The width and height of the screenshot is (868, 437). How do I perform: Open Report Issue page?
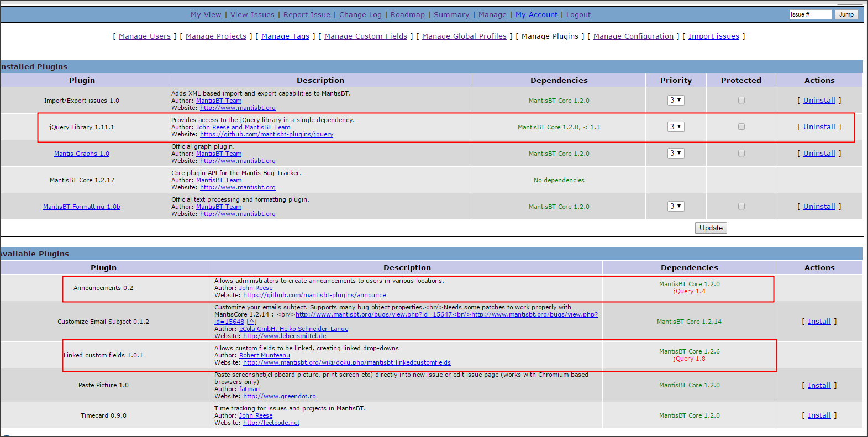(x=307, y=15)
